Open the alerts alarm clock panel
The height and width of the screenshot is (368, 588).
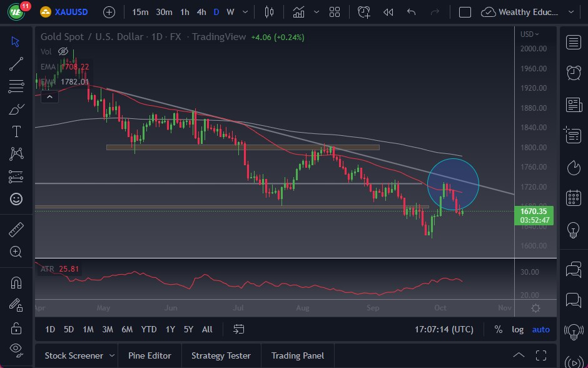[x=573, y=72]
